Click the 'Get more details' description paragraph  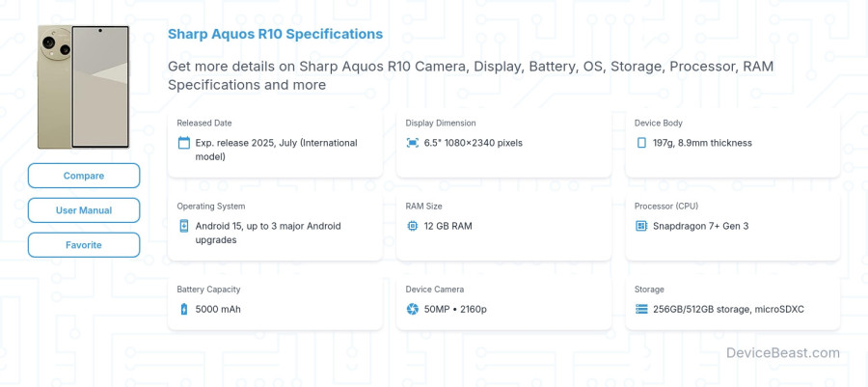click(x=471, y=76)
